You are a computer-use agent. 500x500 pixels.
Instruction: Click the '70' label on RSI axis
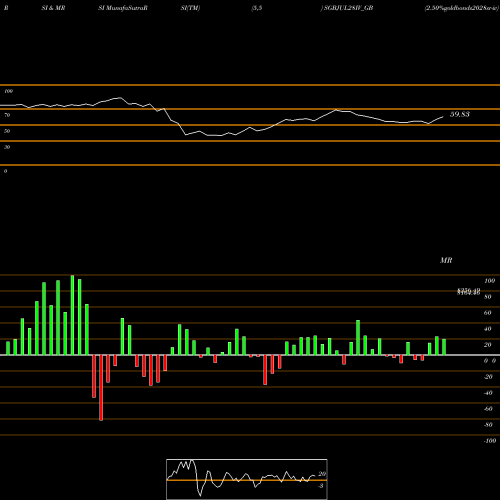tap(7, 115)
